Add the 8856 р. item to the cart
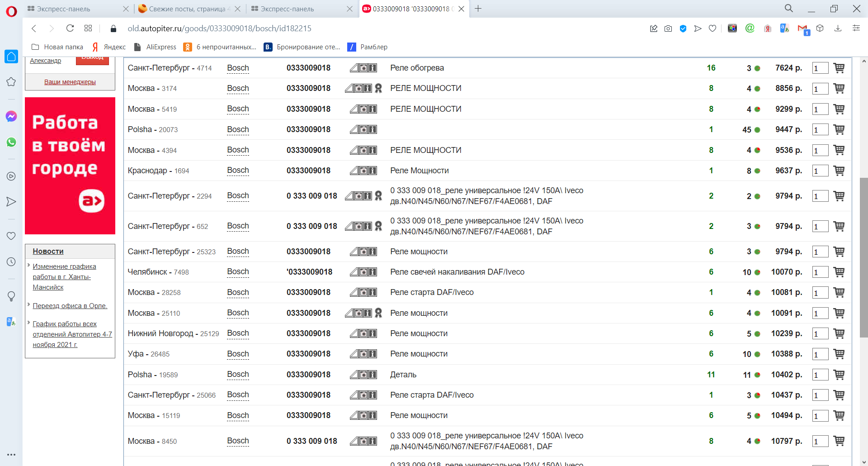868x466 pixels. (x=839, y=88)
